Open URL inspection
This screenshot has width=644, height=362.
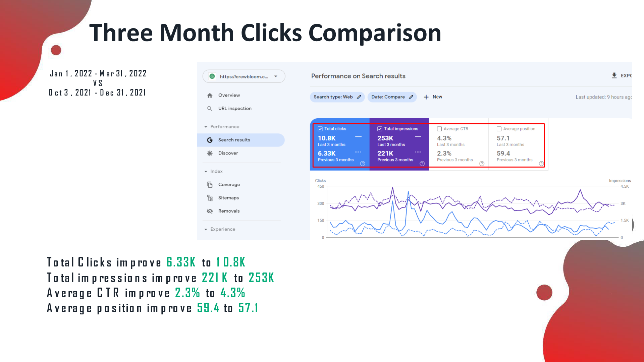tap(235, 109)
